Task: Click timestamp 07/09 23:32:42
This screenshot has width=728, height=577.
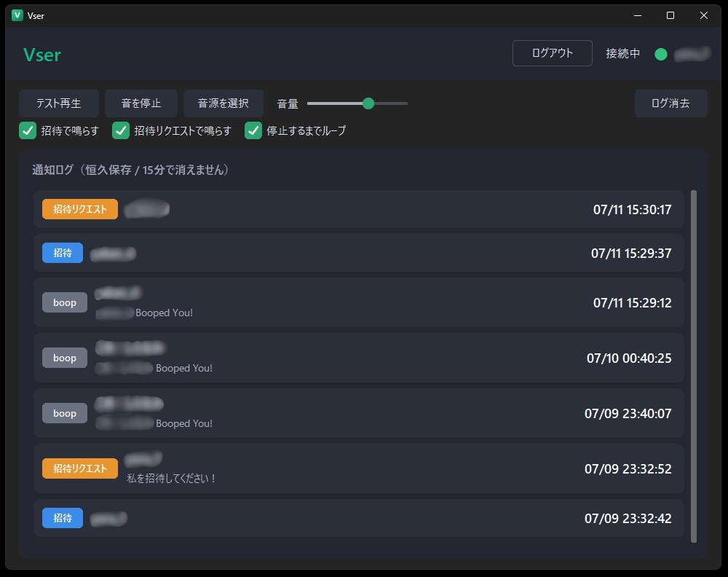Action: click(628, 519)
